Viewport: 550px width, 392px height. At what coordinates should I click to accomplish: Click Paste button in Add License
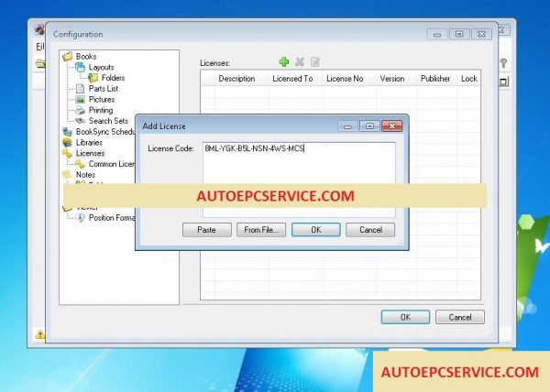pyautogui.click(x=206, y=230)
